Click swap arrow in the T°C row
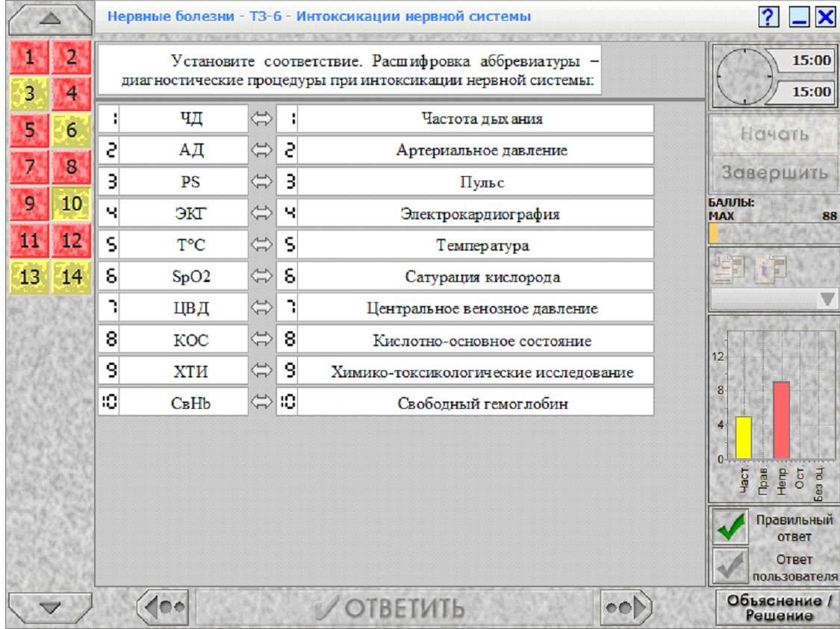Viewport: 840px width, 629px height. [x=261, y=245]
